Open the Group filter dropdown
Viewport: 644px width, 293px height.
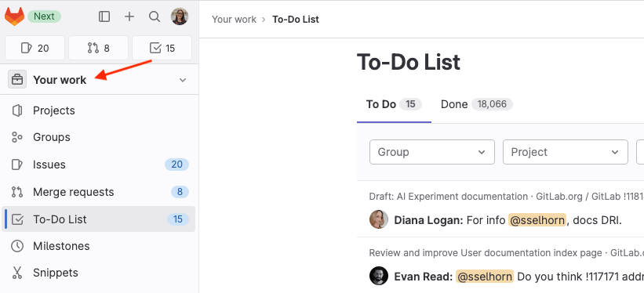432,152
